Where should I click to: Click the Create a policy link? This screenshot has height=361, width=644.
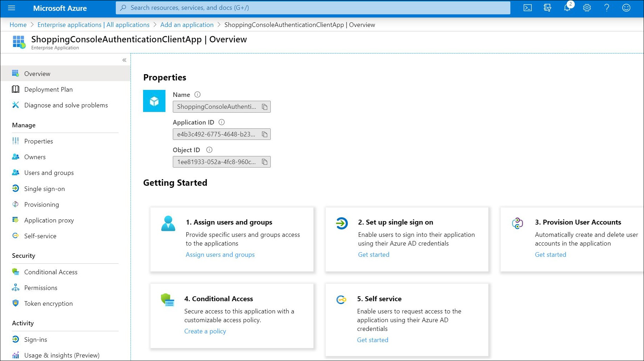point(205,331)
